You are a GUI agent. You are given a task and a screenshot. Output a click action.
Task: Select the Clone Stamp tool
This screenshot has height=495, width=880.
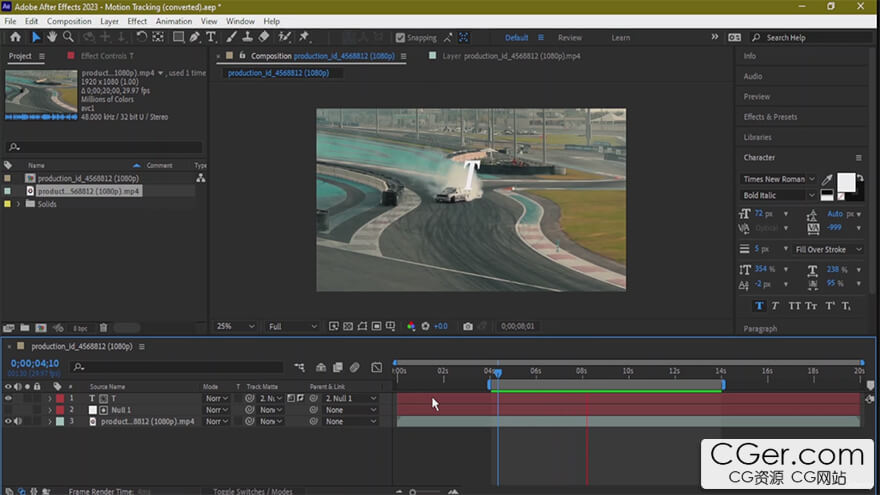[x=247, y=37]
